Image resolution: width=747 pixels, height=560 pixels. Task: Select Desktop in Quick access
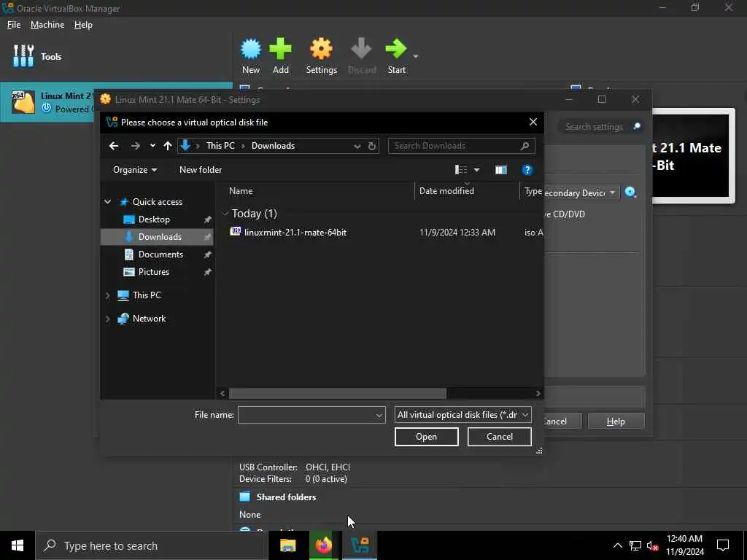click(154, 219)
